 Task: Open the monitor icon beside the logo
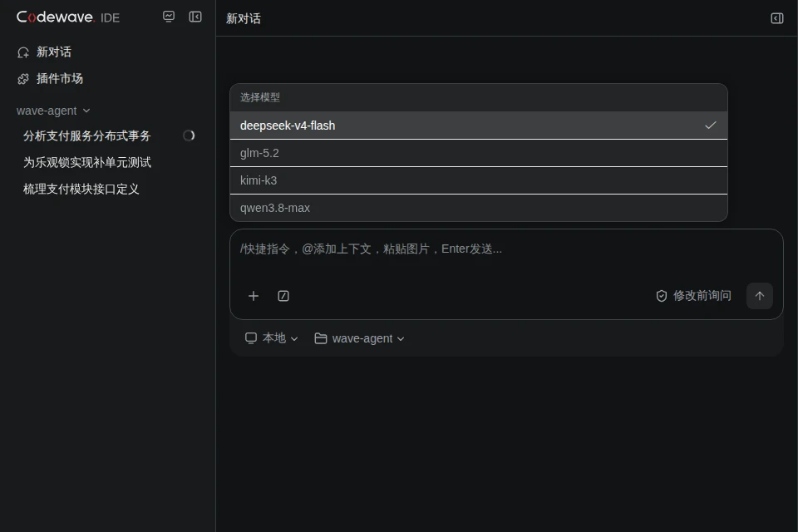(x=169, y=17)
